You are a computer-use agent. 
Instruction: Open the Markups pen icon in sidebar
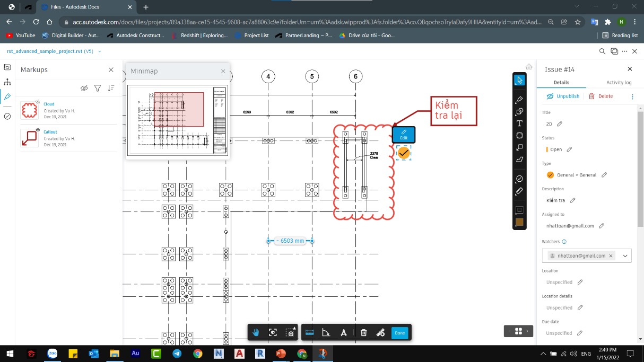(7, 97)
